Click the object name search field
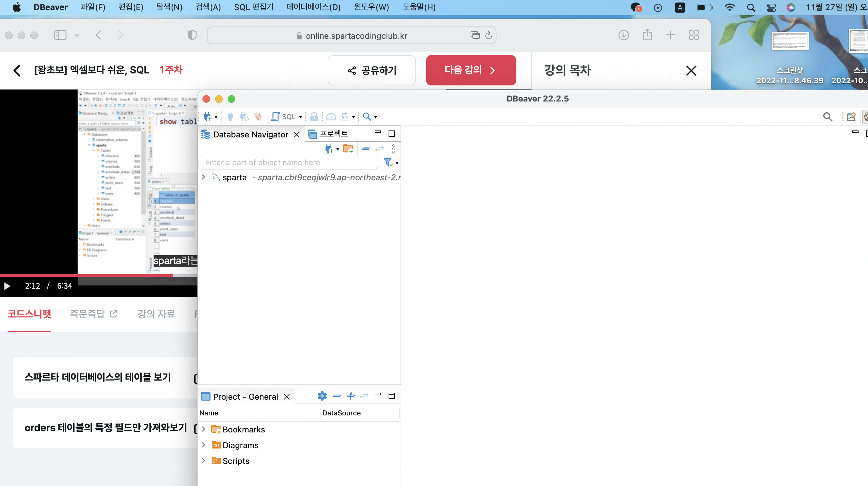 point(288,163)
